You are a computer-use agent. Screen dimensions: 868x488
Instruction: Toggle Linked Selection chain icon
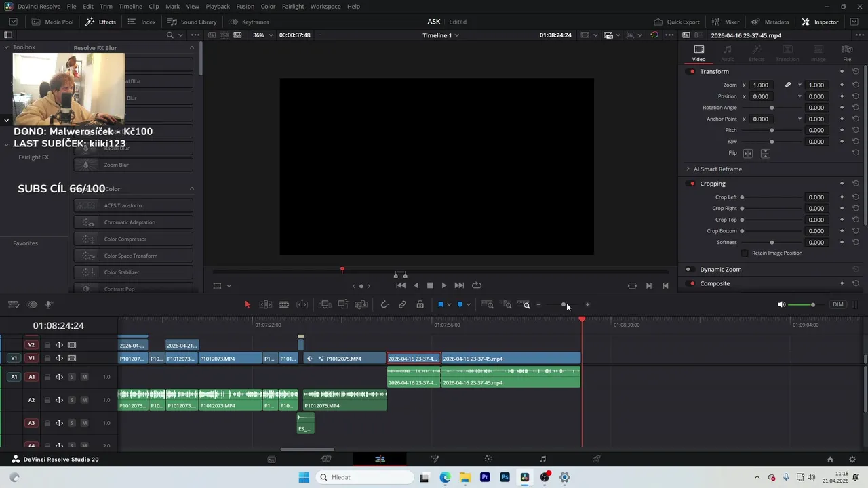tap(402, 305)
